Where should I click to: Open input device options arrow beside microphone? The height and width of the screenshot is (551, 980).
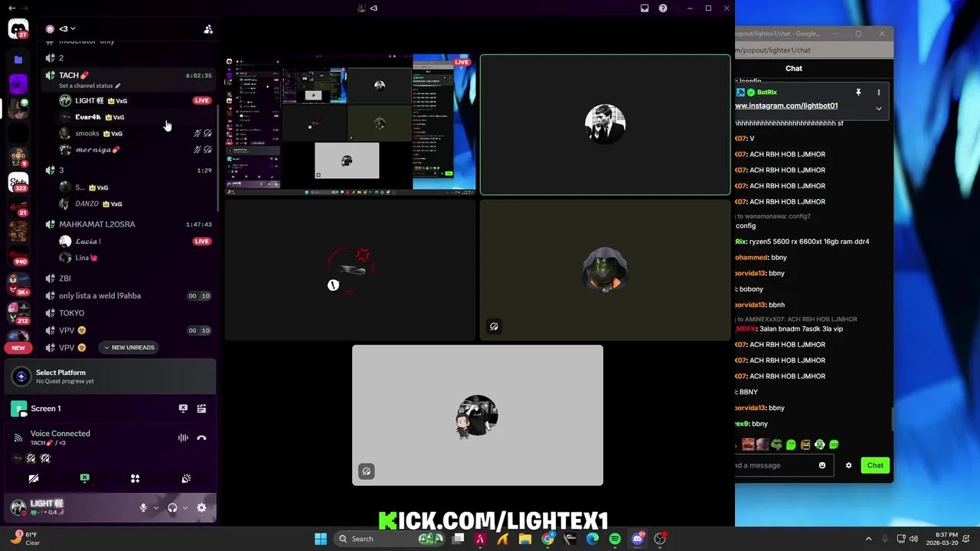(155, 508)
